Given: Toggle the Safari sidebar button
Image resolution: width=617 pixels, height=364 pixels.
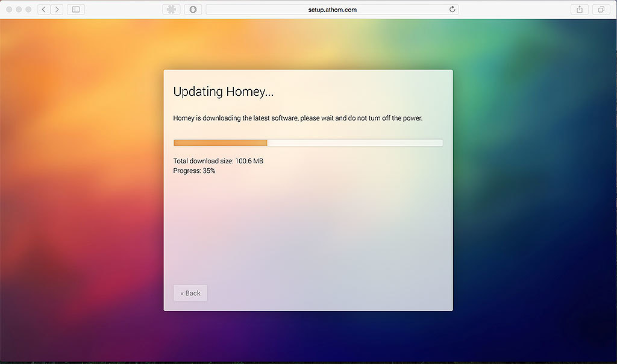Looking at the screenshot, I should [76, 10].
